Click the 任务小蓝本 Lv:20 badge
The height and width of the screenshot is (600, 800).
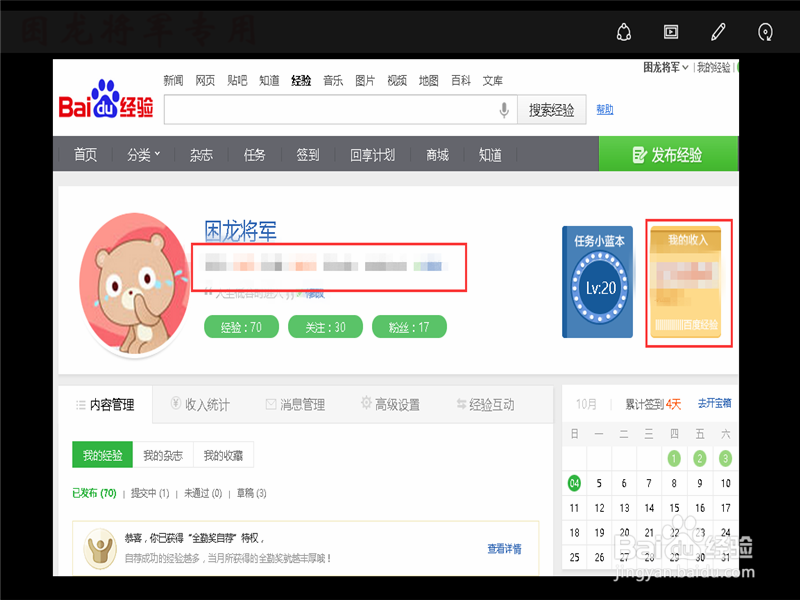pyautogui.click(x=597, y=283)
